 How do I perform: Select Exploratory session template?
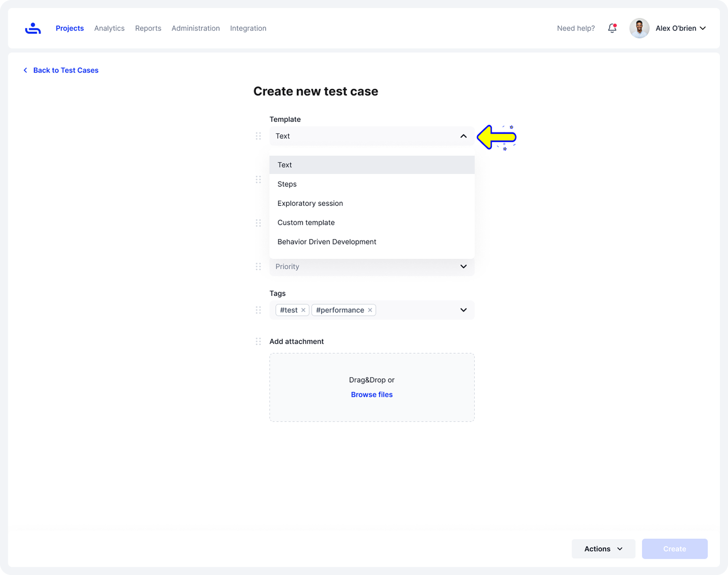click(x=372, y=203)
